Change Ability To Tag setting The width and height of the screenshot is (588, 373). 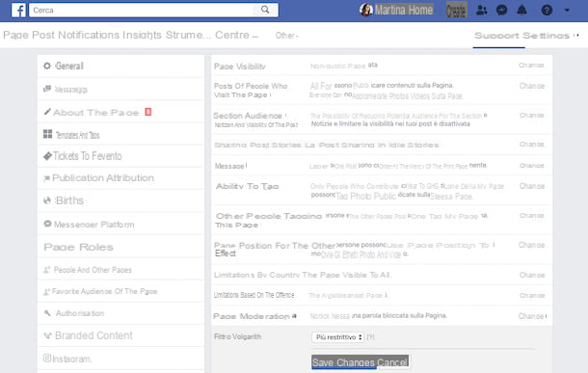pos(532,186)
